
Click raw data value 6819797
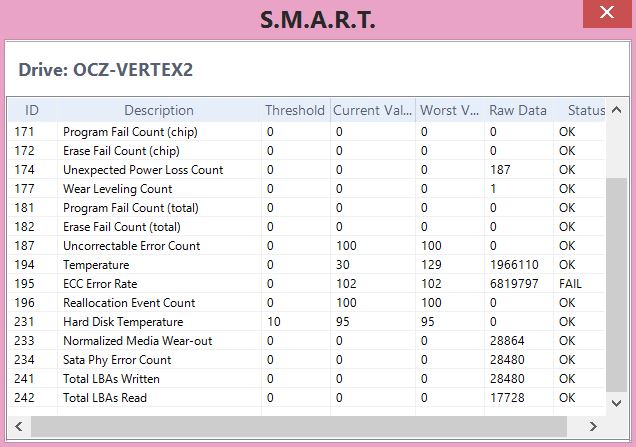514,284
